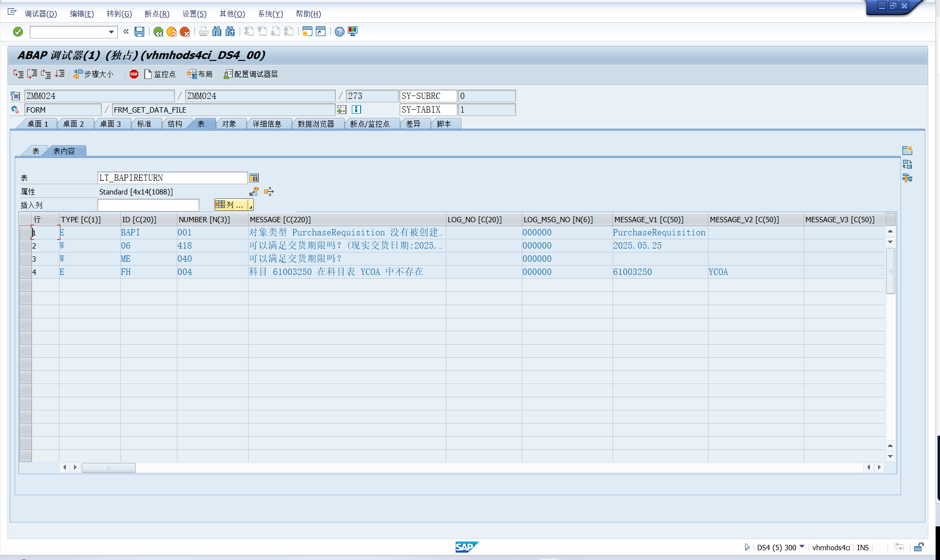This screenshot has width=940, height=560.
Task: Click the replace tool icon on right panel
Action: [x=907, y=164]
